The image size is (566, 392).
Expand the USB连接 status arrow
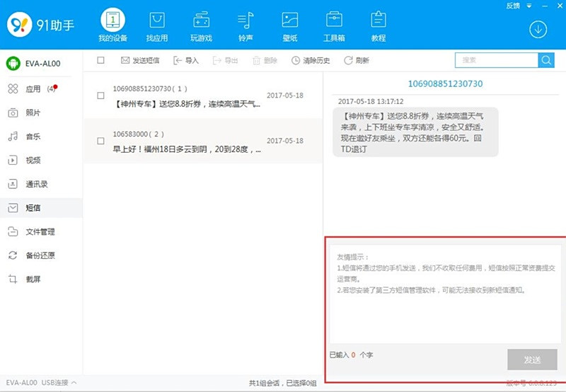click(74, 382)
